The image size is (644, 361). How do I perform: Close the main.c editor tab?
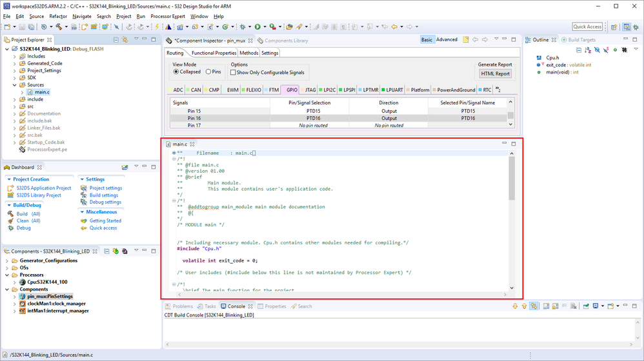(x=192, y=144)
